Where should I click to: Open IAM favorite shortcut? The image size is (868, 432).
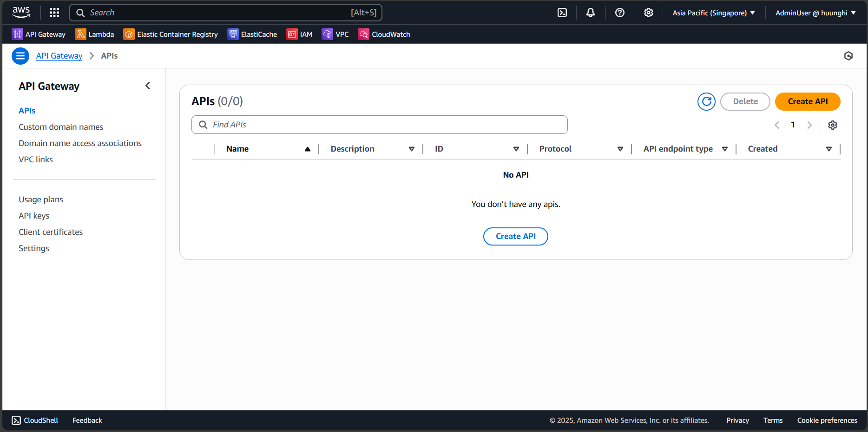pos(300,34)
